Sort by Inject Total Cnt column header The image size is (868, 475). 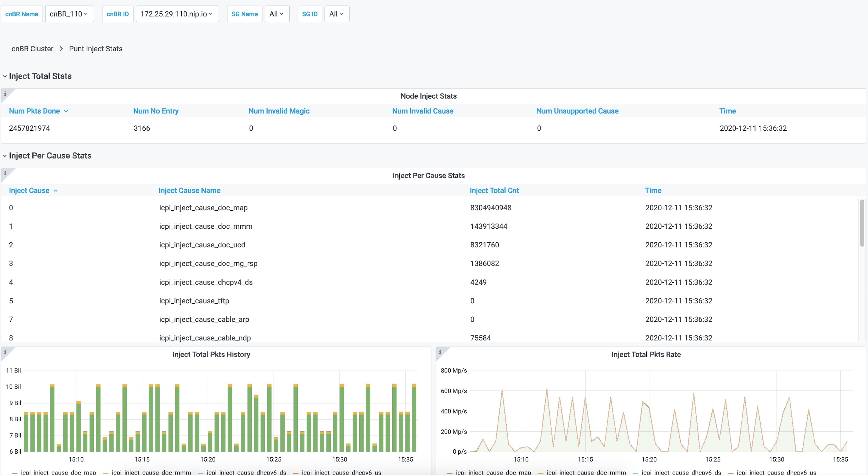click(494, 190)
